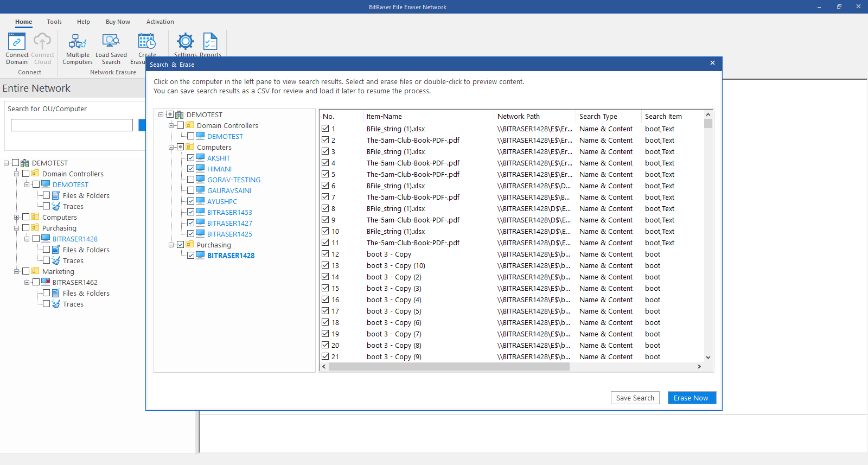Screen dimensions: 868x465
Task: Click the Erase Now button
Action: [x=692, y=398]
